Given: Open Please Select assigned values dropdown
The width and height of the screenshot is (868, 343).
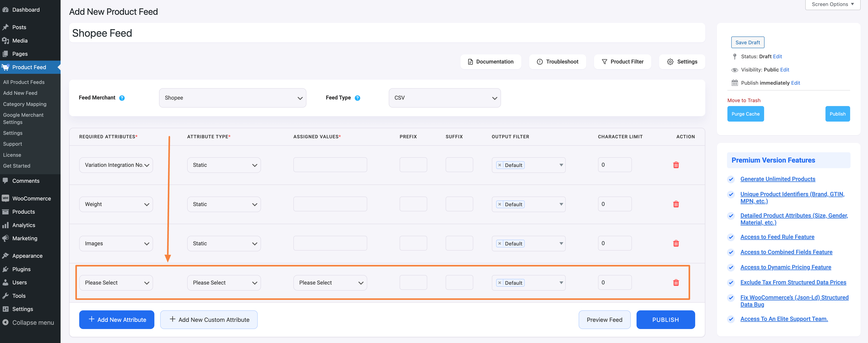Looking at the screenshot, I should [330, 283].
